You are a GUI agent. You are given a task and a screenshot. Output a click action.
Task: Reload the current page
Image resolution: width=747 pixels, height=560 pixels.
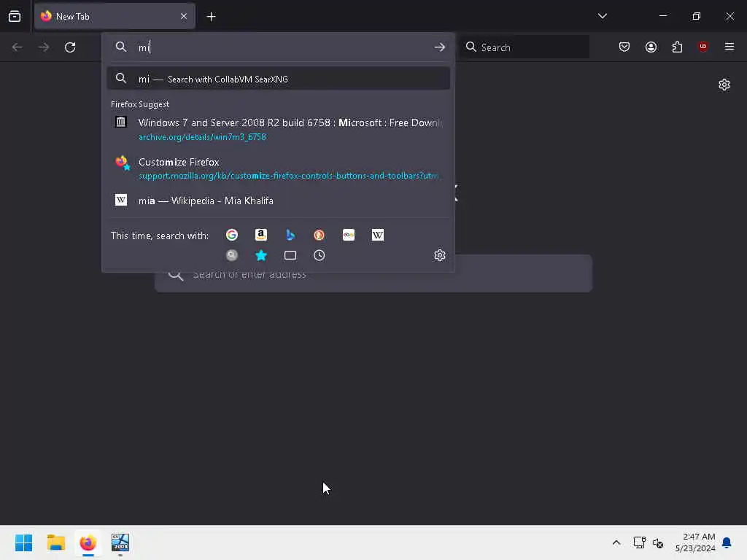point(70,47)
